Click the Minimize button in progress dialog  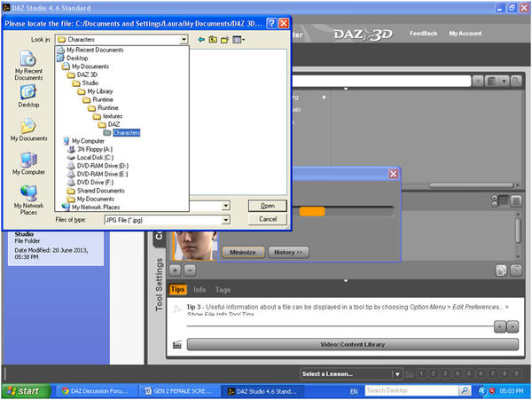pos(243,253)
